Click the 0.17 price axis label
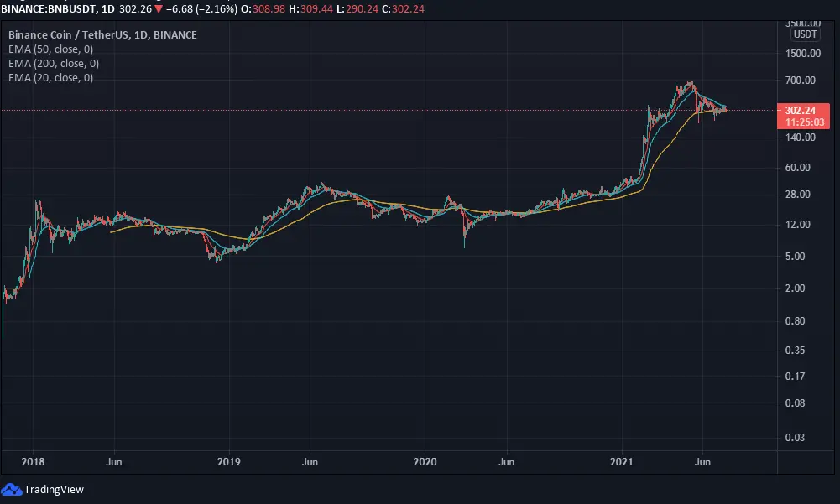 [795, 377]
